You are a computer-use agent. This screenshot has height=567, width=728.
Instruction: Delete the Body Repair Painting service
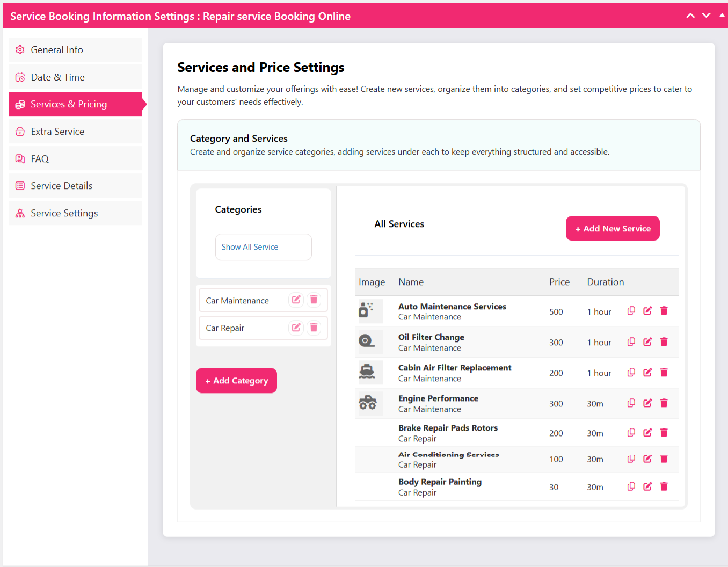[664, 486]
